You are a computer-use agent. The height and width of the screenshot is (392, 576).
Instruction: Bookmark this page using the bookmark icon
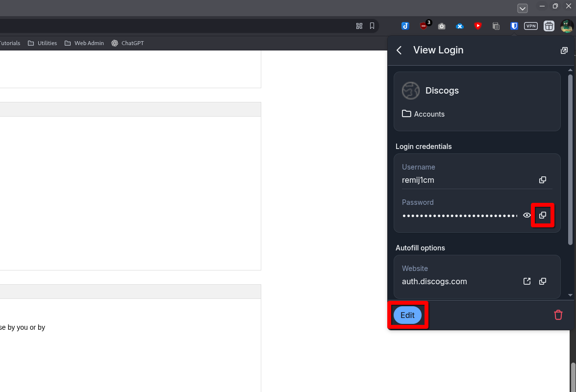(x=372, y=26)
